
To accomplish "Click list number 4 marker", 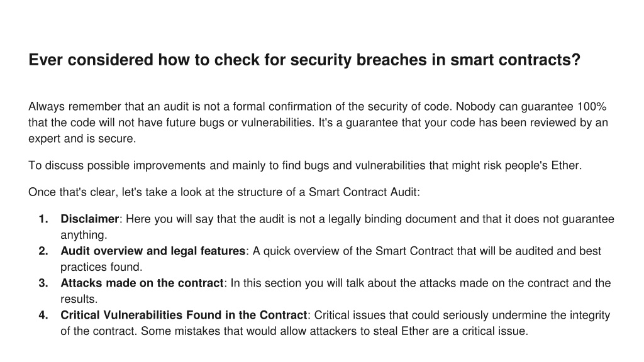I will 43,315.
